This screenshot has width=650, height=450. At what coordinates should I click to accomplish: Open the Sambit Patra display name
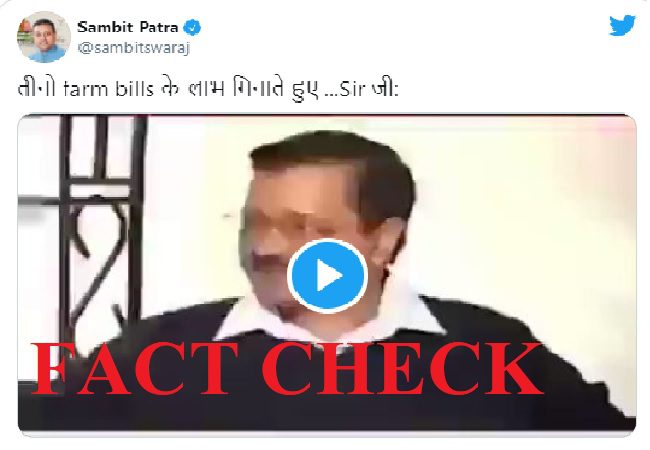tap(128, 27)
